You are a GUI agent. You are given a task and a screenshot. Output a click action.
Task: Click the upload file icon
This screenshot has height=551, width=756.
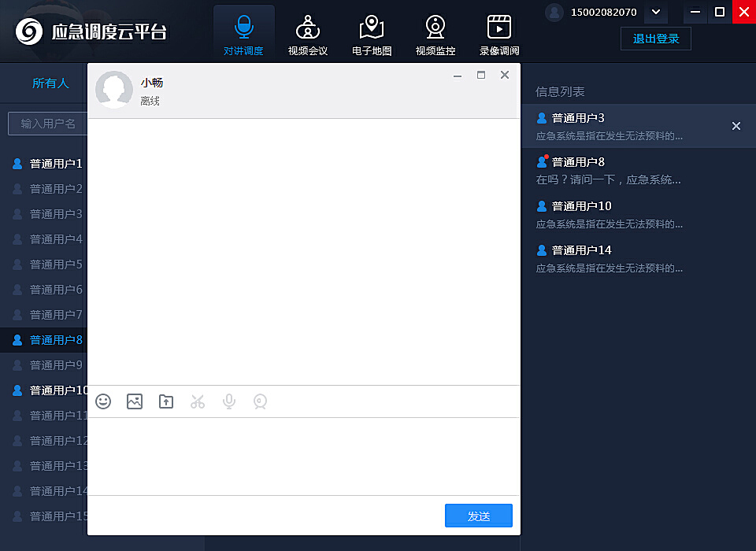(166, 401)
